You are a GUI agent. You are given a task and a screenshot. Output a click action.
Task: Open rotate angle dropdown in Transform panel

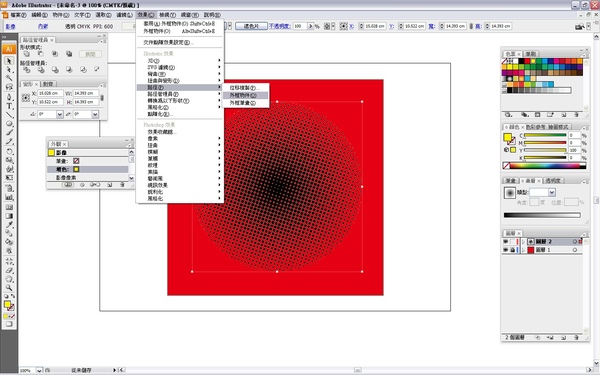point(60,114)
